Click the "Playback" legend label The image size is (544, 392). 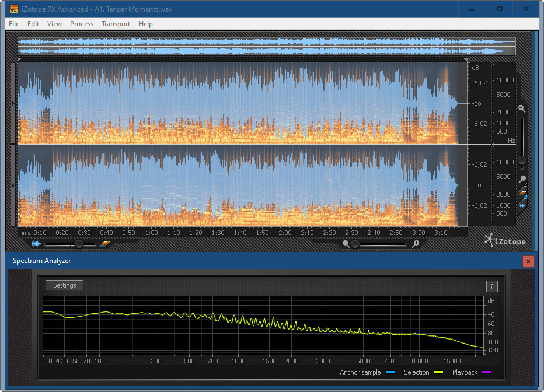(x=465, y=372)
